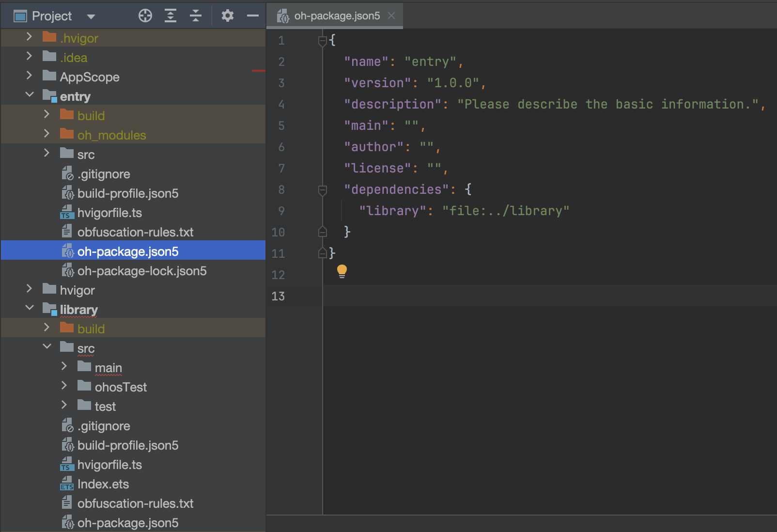Expand the .hvigor folder
Viewport: 777px width, 532px height.
(x=30, y=37)
